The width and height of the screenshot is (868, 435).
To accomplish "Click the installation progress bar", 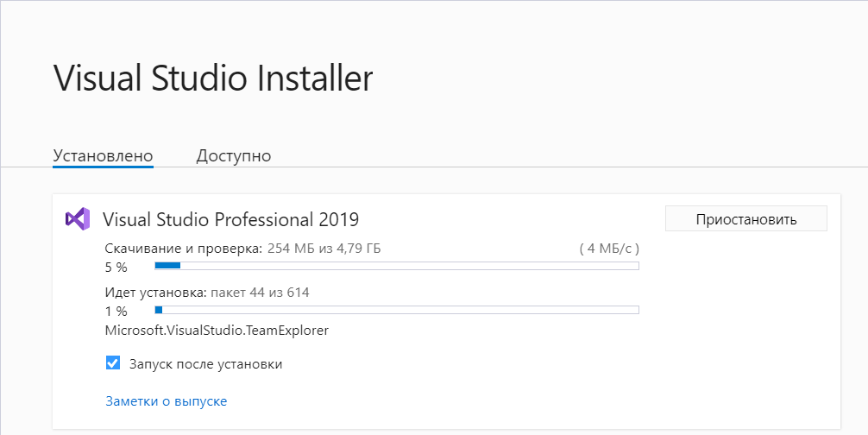I will pos(397,310).
